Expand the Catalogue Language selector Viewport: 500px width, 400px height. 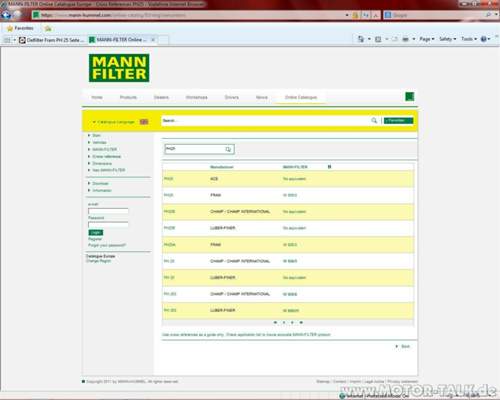click(114, 122)
